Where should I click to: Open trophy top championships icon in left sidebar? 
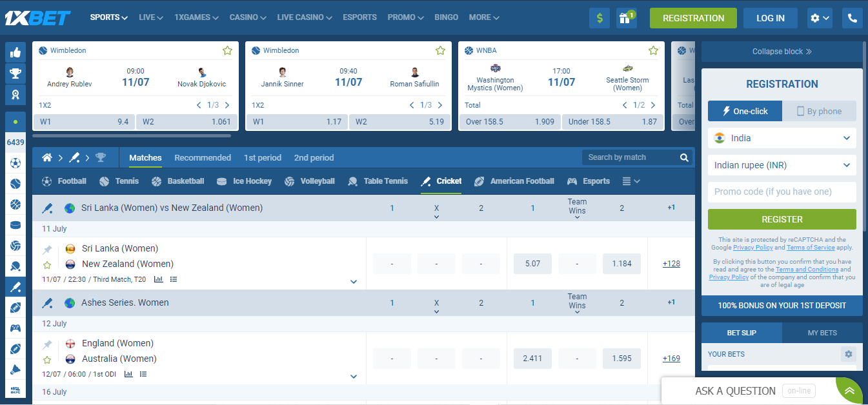click(x=15, y=74)
